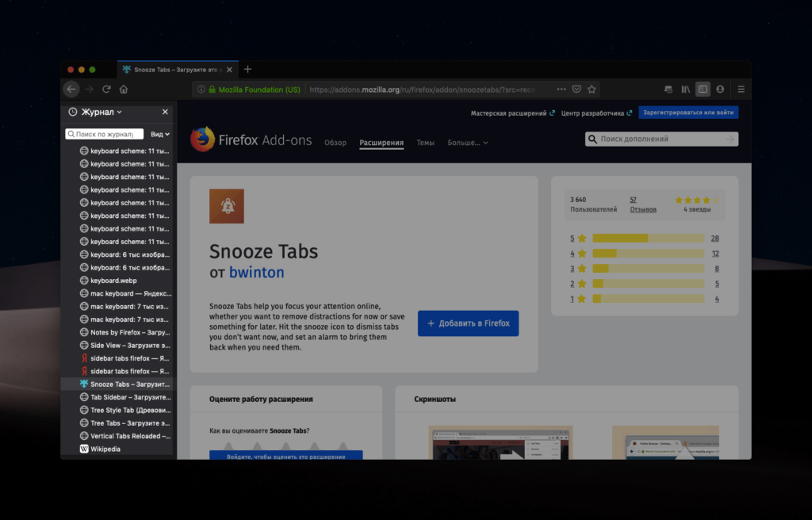Click the green padlock security icon
Screen dimensions: 812x520
(x=212, y=89)
